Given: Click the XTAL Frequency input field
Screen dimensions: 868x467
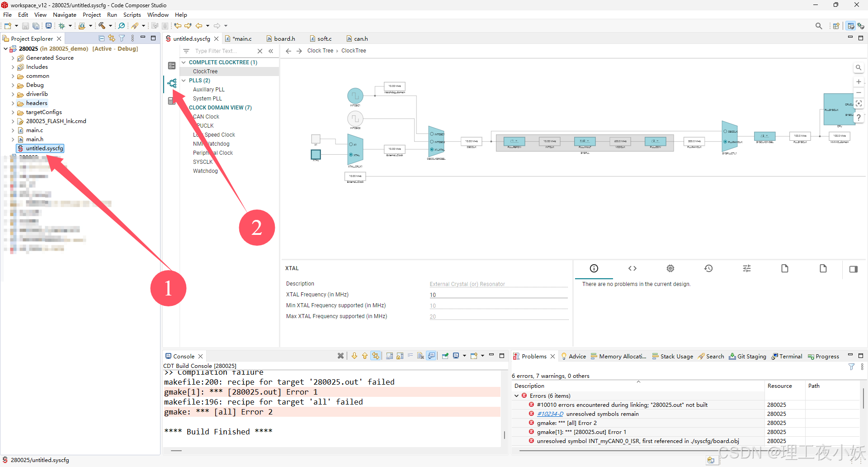Looking at the screenshot, I should 498,295.
